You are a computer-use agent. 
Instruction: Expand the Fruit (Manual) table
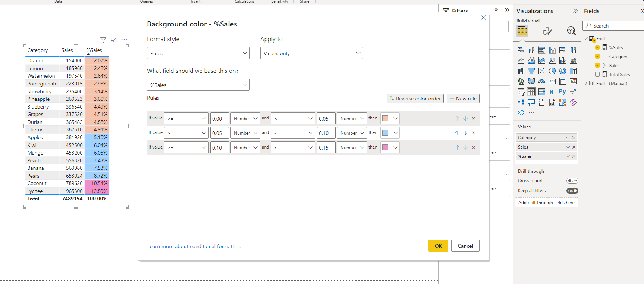click(586, 83)
